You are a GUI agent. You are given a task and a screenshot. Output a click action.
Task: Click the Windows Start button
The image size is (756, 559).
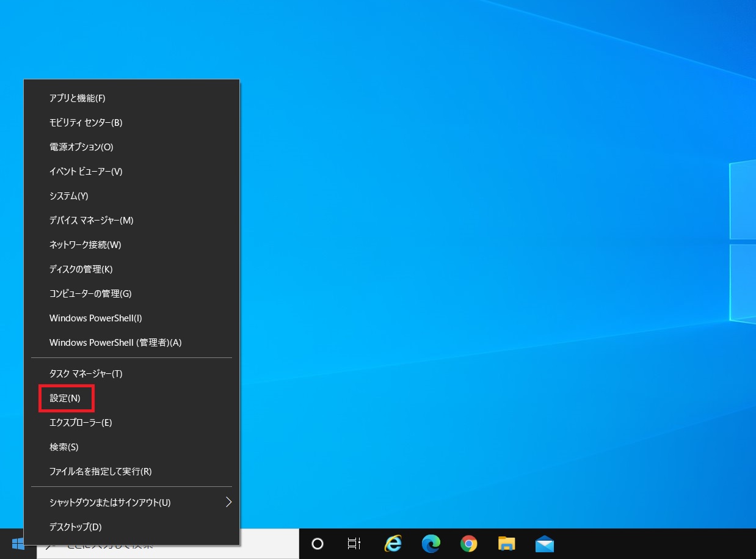tap(18, 544)
